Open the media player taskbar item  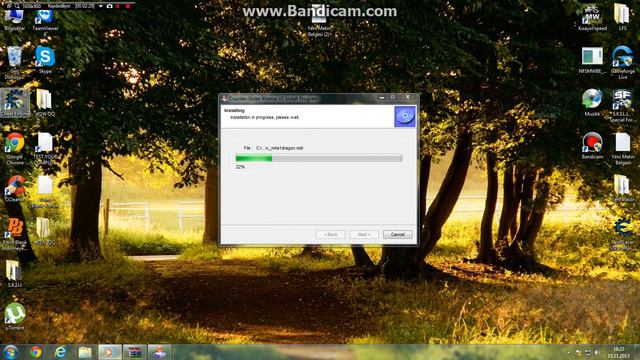coord(109,352)
